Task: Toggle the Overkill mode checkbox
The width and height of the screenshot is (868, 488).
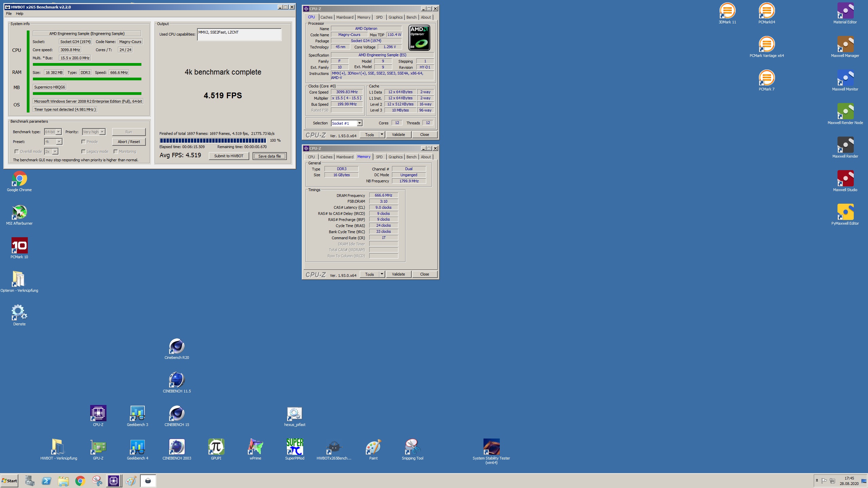Action: (16, 151)
